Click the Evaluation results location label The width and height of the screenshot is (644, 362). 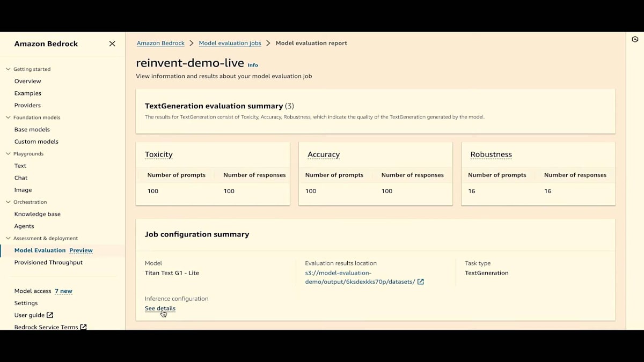(x=341, y=263)
